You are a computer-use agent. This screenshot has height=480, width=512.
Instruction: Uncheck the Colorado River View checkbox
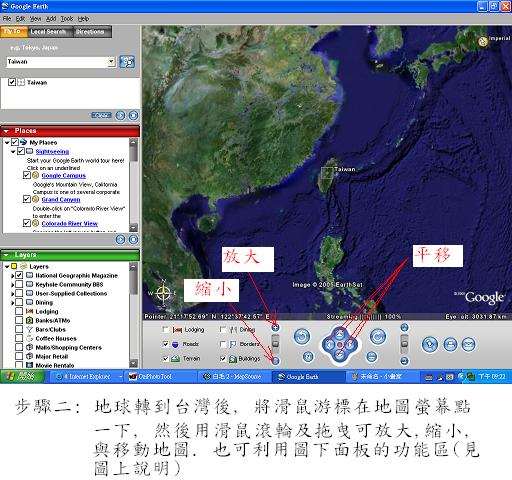coord(27,223)
